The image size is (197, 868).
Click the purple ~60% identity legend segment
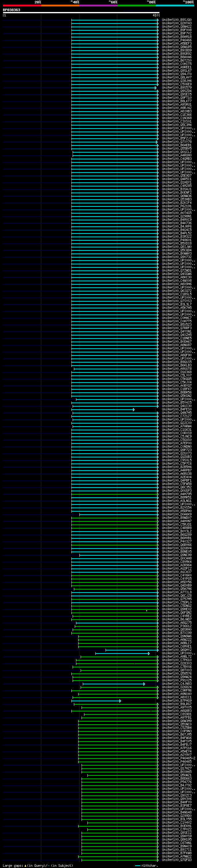point(98,6)
